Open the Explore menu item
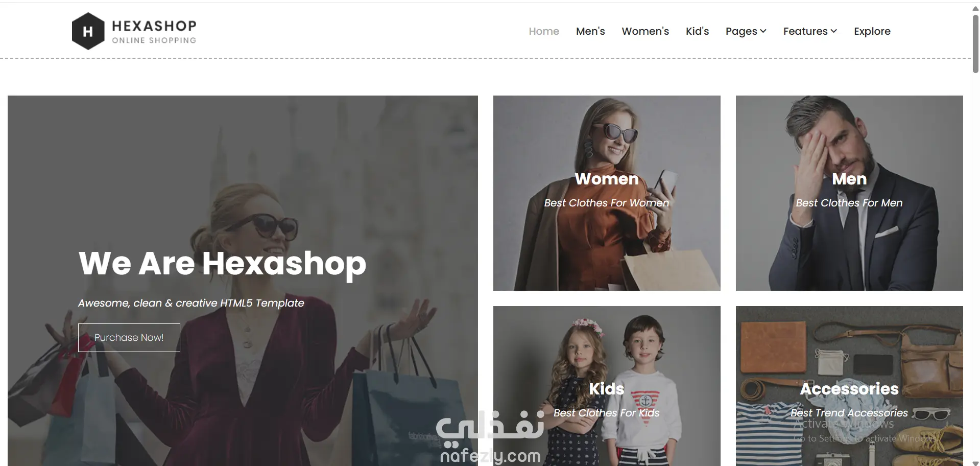 point(872,31)
